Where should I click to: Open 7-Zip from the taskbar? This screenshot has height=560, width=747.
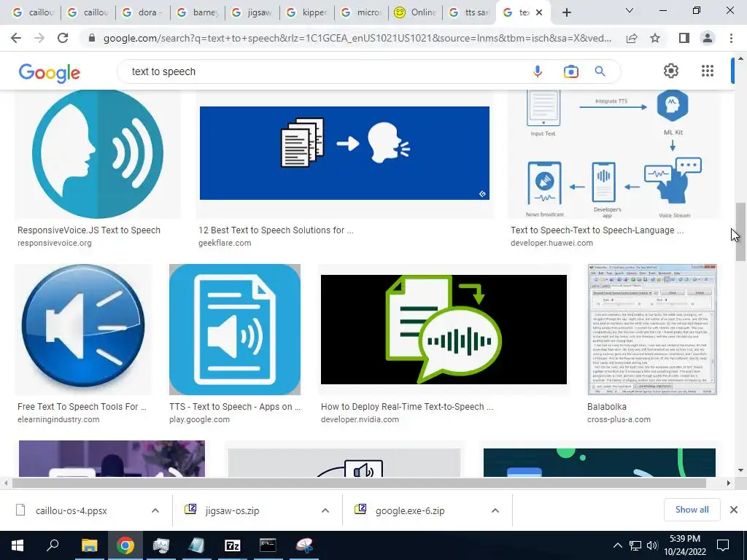233,545
